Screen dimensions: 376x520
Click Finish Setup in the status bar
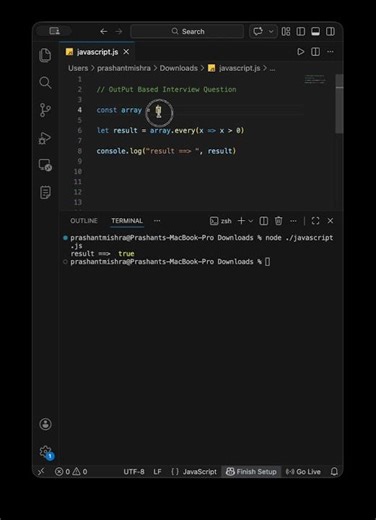(251, 472)
